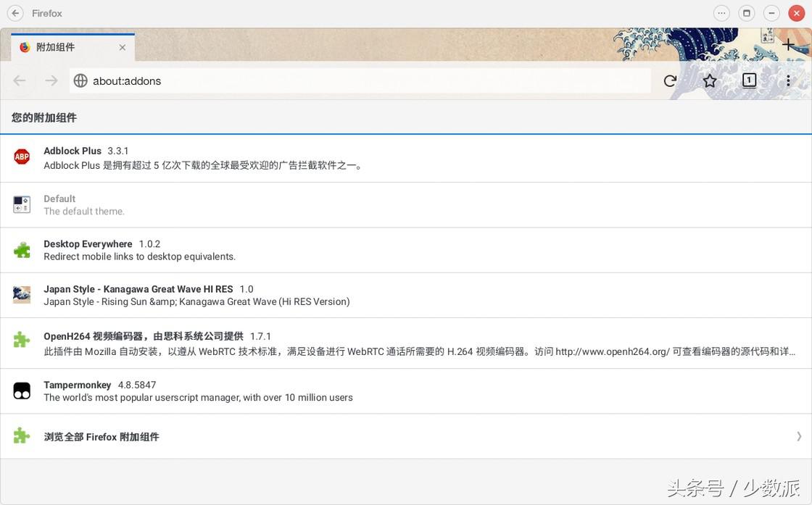The height and width of the screenshot is (505, 812).
Task: Open 浏览全部 Firefox 附加组件 link
Action: [406, 436]
